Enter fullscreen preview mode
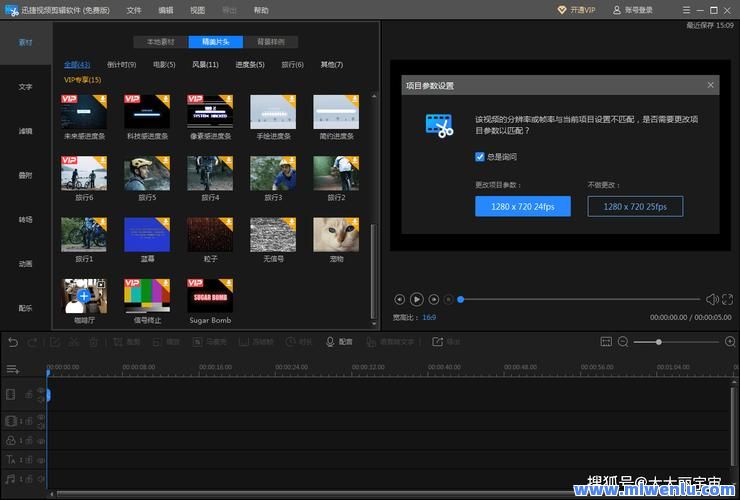Image resolution: width=740 pixels, height=500 pixels. click(729, 299)
